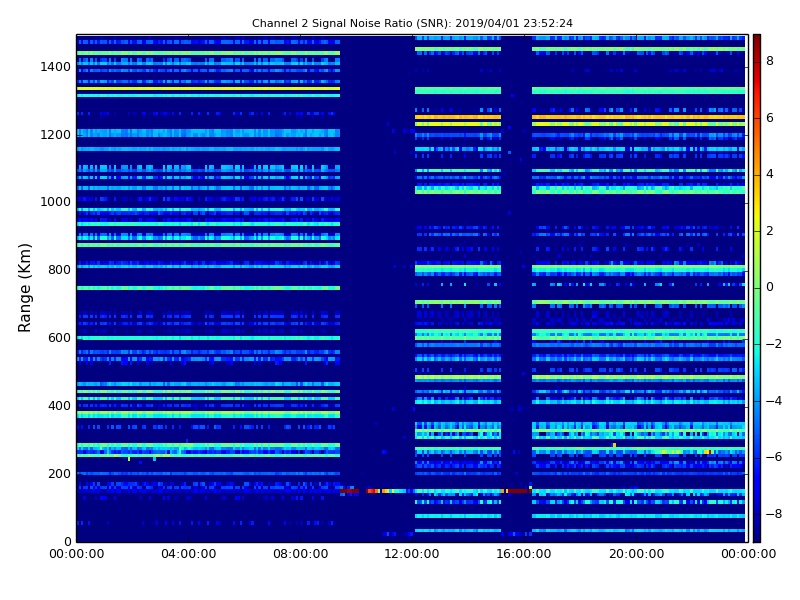Click the y-axis tick label '600'
800x600 pixels.
click(x=59, y=338)
